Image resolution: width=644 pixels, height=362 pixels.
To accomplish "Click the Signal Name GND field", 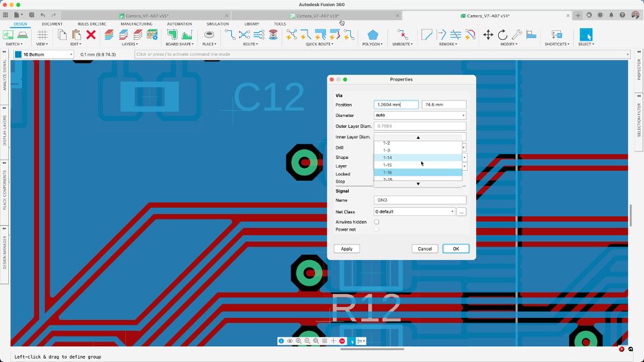I will tap(420, 200).
